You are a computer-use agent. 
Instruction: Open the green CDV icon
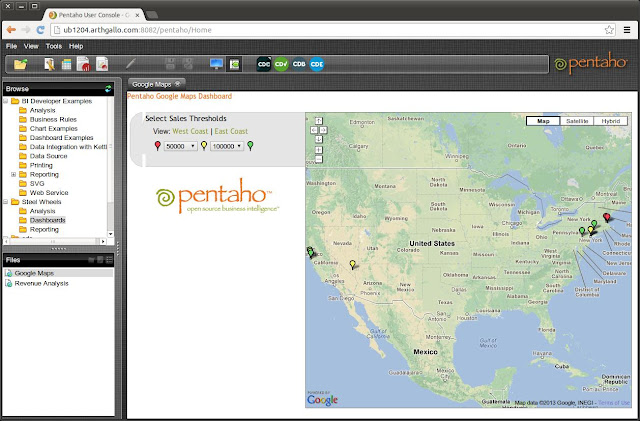[281, 64]
